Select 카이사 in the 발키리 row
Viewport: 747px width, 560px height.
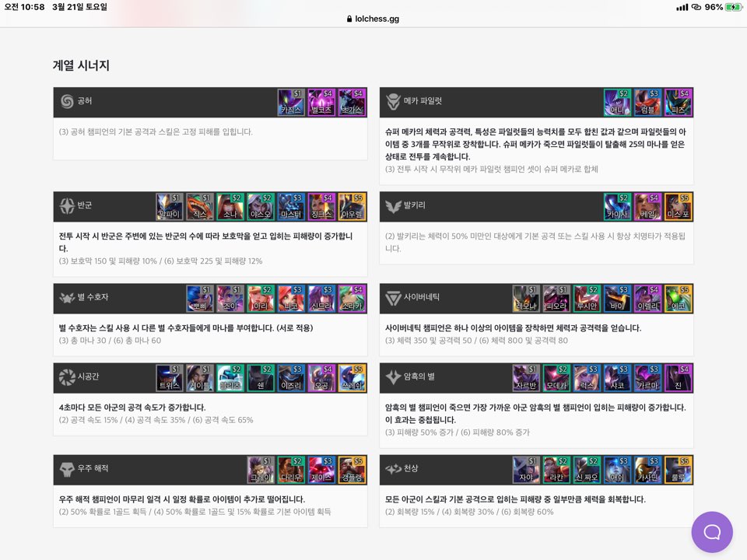617,207
